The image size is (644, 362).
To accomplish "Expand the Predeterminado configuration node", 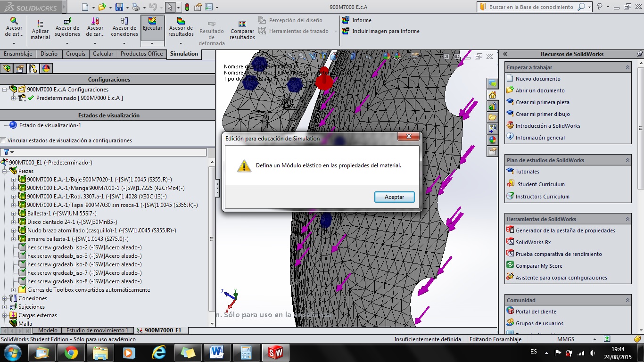I will 13,98.
